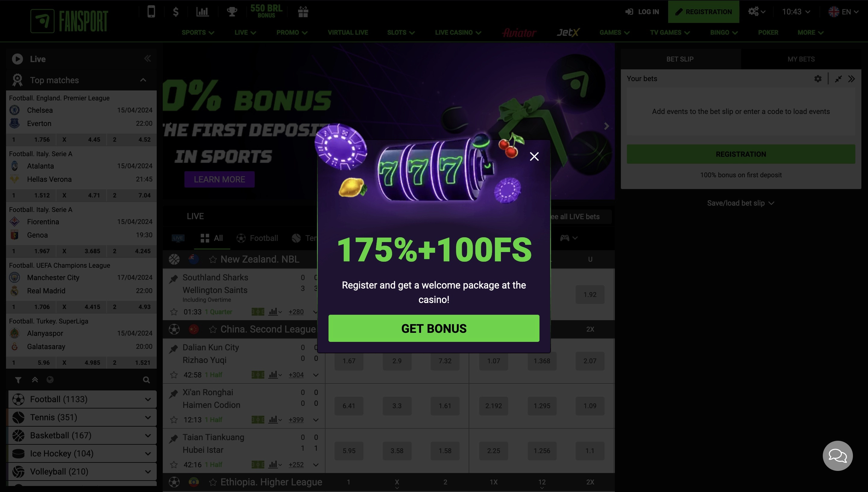Click the search magnifier in sports sidebar
The width and height of the screenshot is (868, 492).
point(146,380)
